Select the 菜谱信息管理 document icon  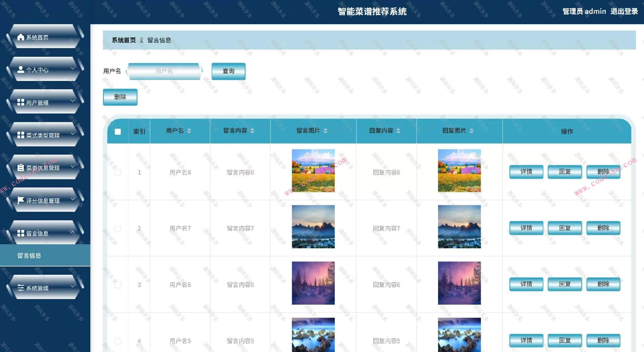pyautogui.click(x=21, y=167)
